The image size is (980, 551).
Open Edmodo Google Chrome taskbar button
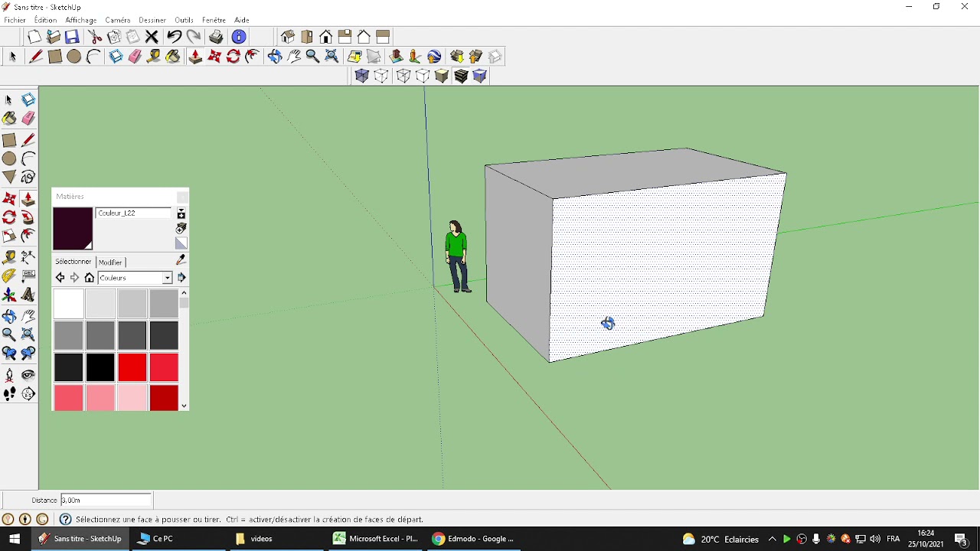[x=473, y=539]
